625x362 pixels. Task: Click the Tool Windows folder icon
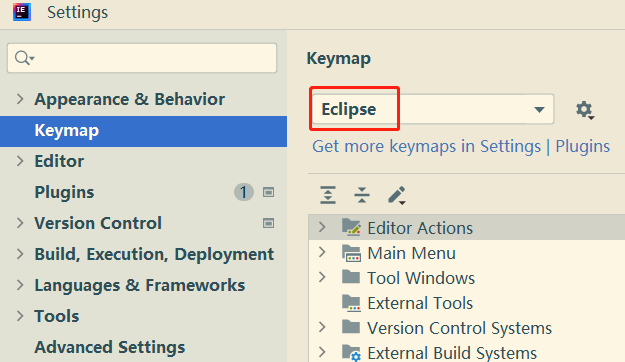point(351,277)
